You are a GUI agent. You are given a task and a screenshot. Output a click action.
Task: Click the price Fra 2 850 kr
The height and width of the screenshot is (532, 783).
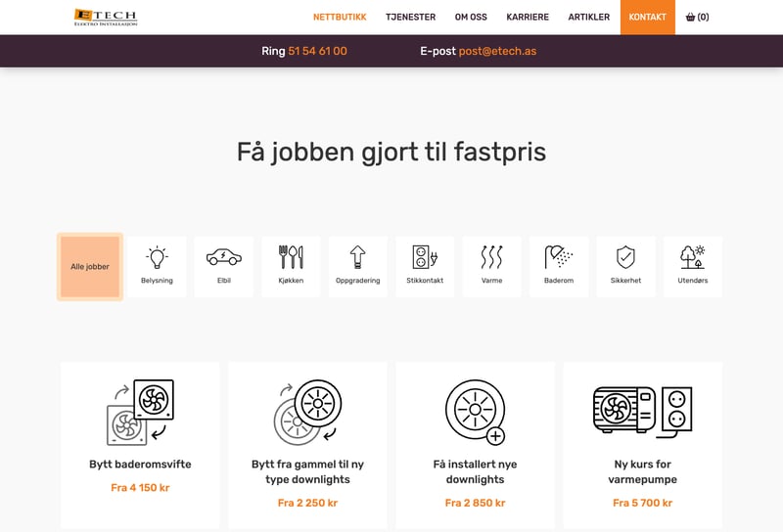click(475, 503)
